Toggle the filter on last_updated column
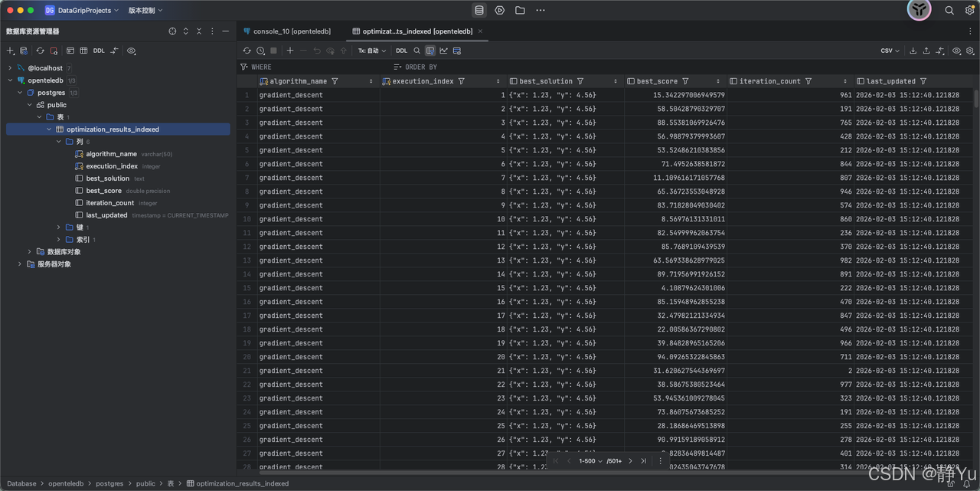This screenshot has height=491, width=980. pos(923,81)
